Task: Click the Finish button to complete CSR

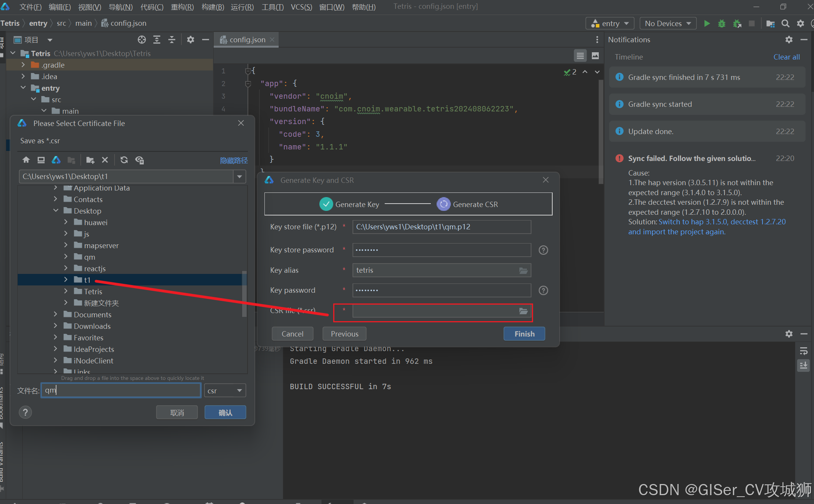Action: pos(523,334)
